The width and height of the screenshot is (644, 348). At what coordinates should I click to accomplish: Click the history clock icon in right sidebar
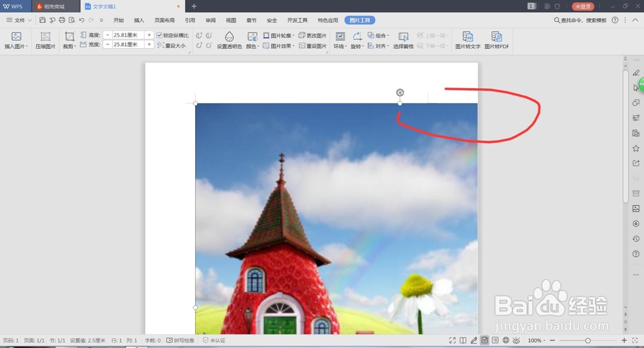[x=636, y=239]
